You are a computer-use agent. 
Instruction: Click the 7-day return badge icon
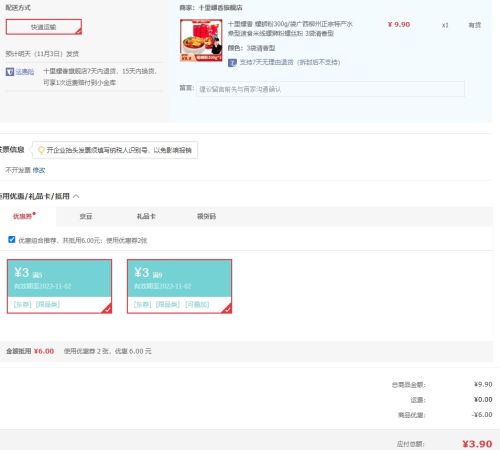coord(232,62)
